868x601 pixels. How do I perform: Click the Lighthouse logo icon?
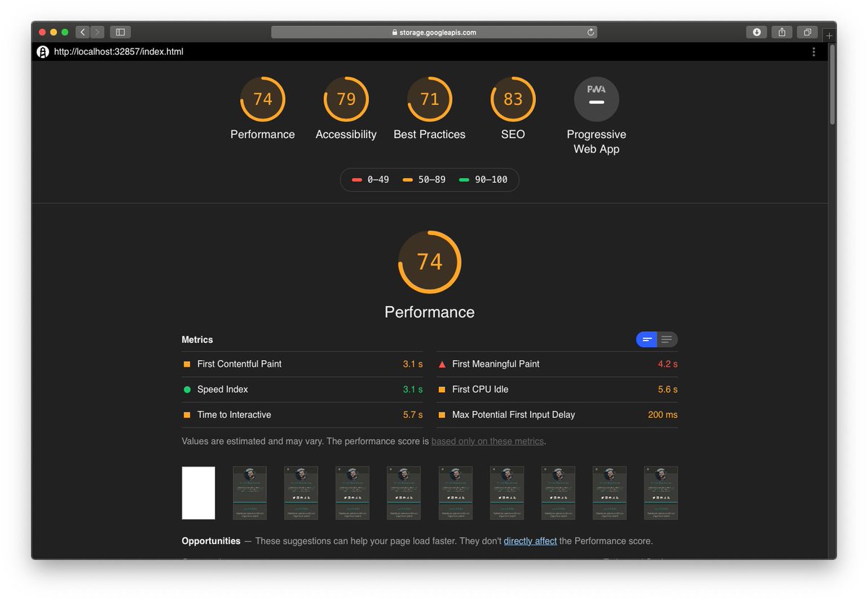tap(43, 51)
